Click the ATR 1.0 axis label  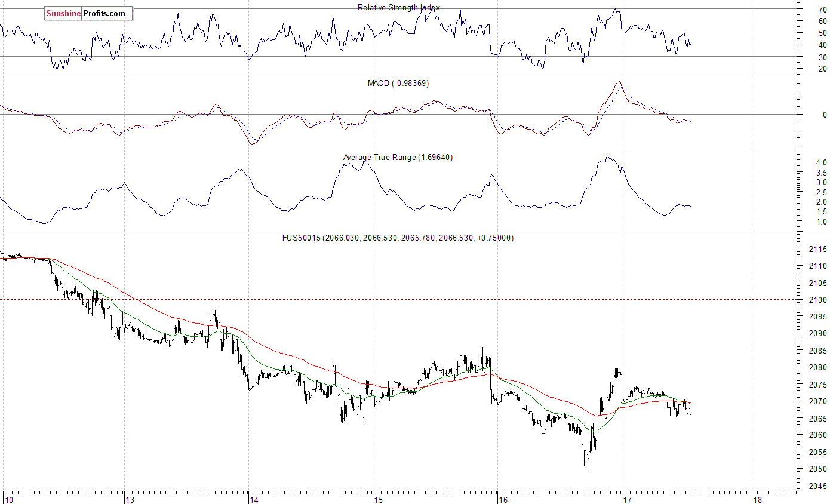pyautogui.click(x=821, y=222)
